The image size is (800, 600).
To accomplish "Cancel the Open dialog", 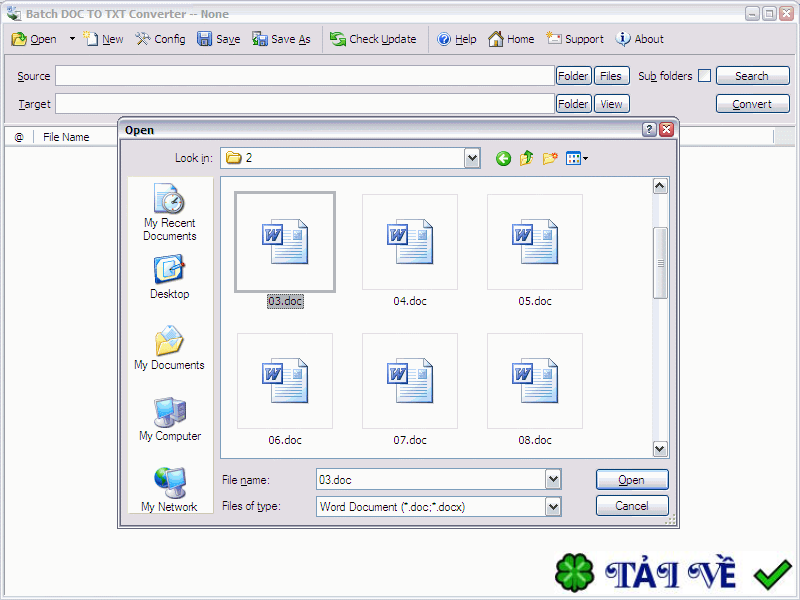I will point(632,506).
